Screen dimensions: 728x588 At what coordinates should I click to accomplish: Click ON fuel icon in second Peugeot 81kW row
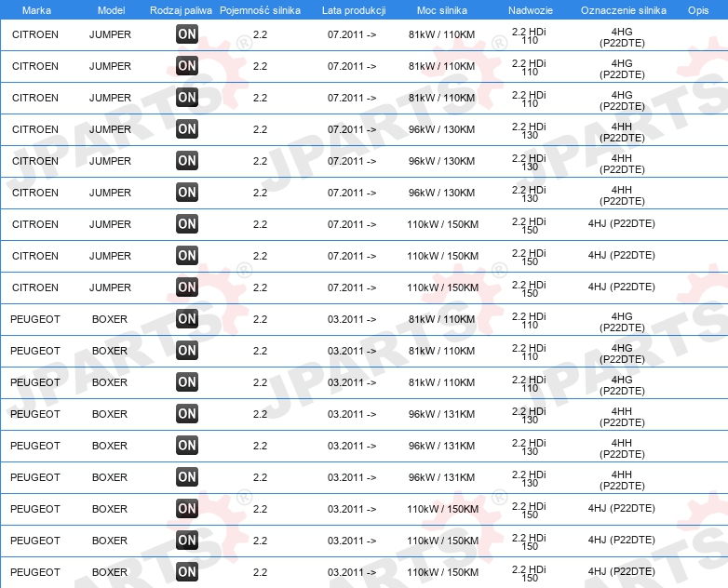(187, 350)
